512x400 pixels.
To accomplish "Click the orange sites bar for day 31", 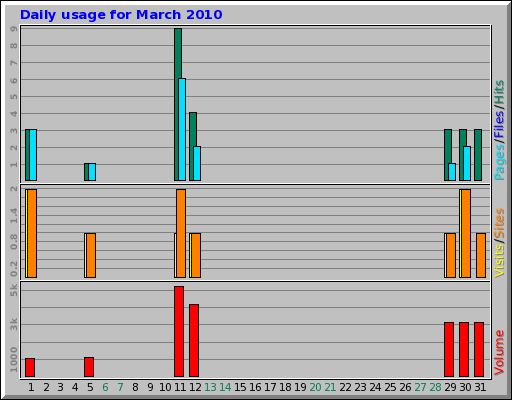I will pyautogui.click(x=481, y=255).
